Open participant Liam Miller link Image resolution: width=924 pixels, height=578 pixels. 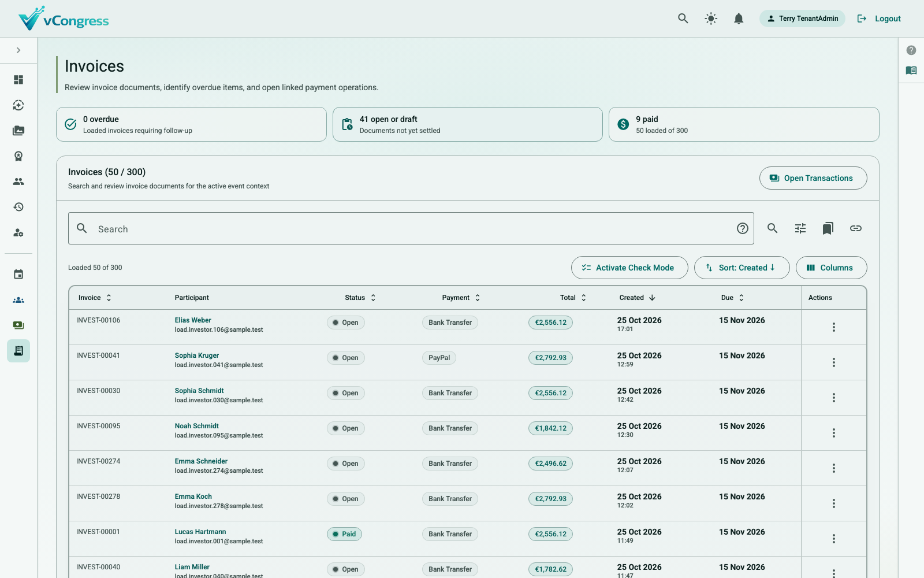192,567
